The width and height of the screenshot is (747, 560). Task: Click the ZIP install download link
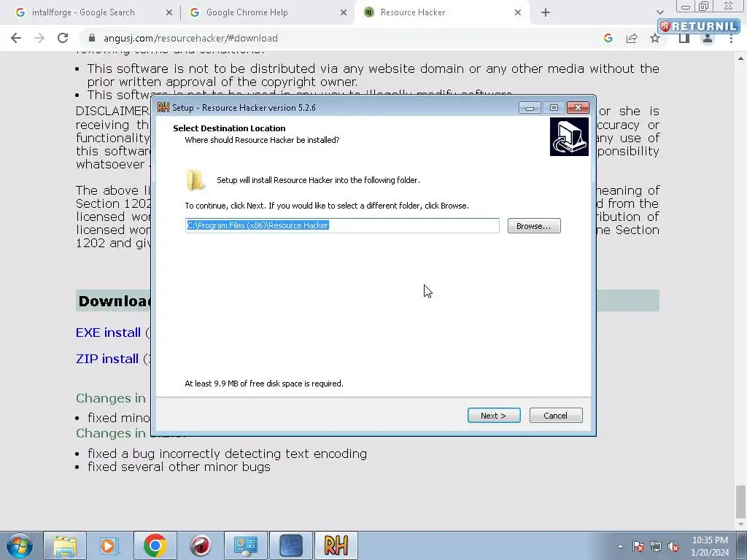pos(107,359)
